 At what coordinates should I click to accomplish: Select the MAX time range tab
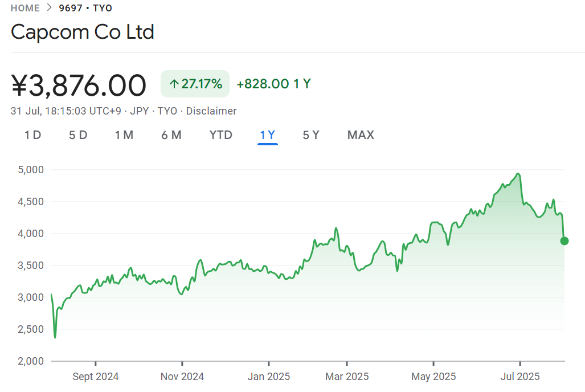[360, 135]
